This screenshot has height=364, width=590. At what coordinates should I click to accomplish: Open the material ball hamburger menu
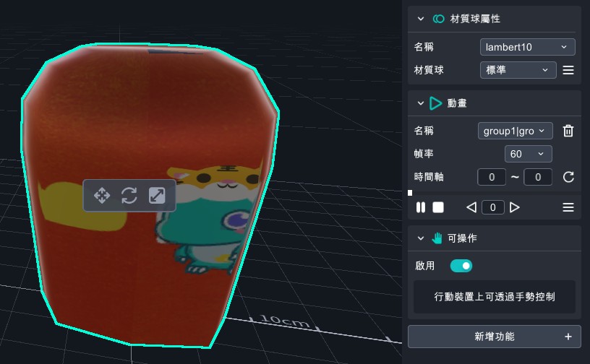(568, 70)
